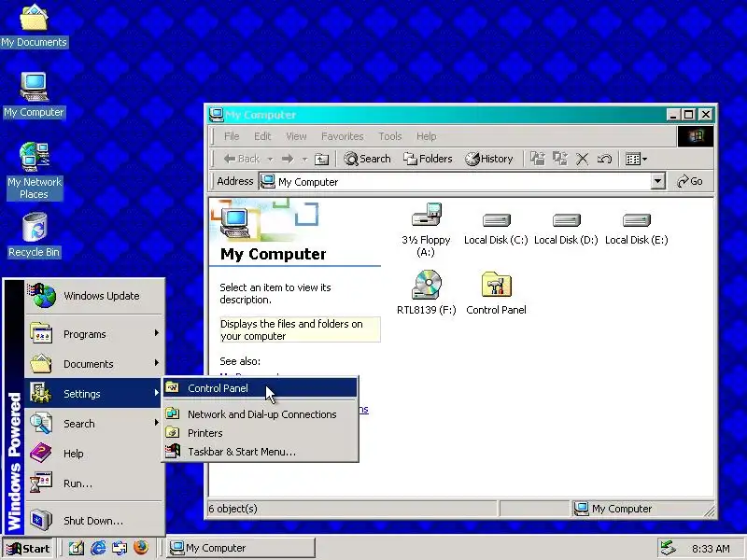Screen dimensions: 747x560
Task: Expand Search in Start menu
Action: [x=94, y=424]
